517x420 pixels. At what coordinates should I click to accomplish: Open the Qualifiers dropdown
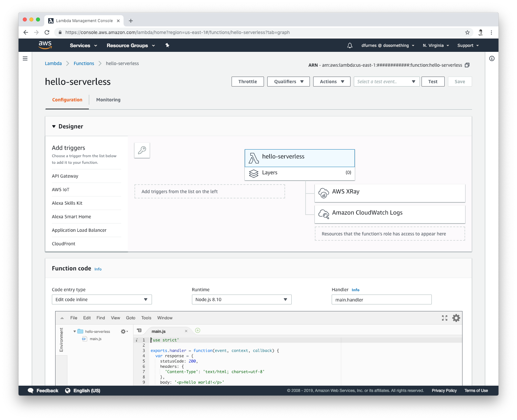click(x=288, y=82)
